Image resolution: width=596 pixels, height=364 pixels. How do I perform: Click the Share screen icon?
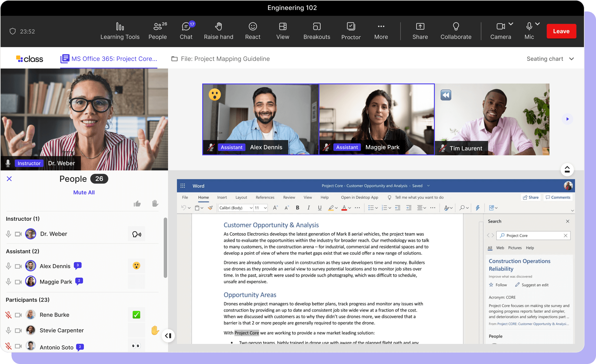(x=420, y=31)
